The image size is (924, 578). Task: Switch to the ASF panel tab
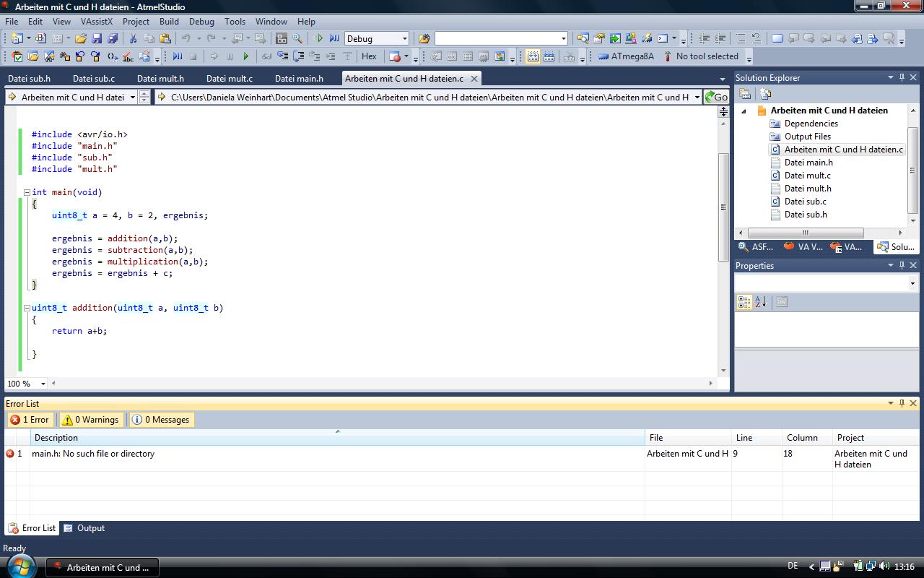coord(757,247)
